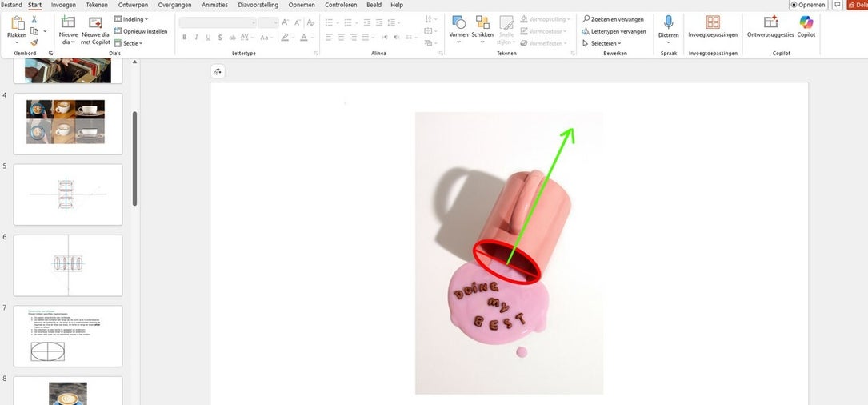The width and height of the screenshot is (868, 405).
Task: Click Lettertypen vervangen
Action: 614,31
